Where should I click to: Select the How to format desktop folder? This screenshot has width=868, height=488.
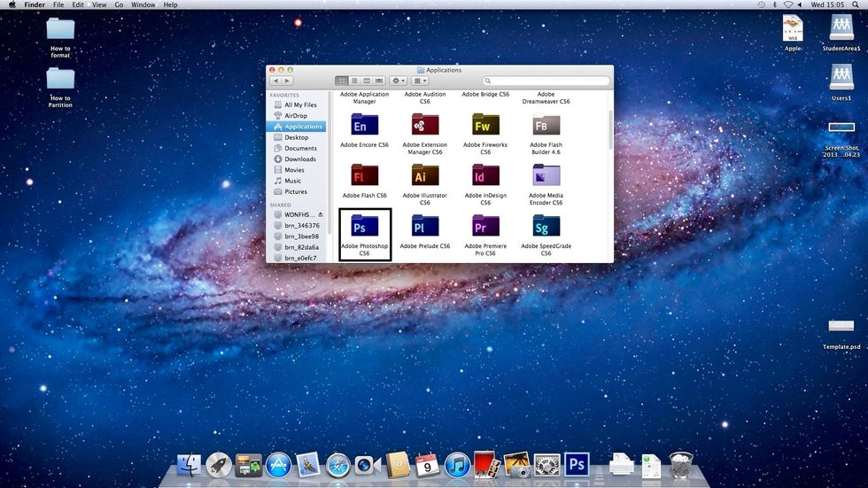click(x=60, y=37)
